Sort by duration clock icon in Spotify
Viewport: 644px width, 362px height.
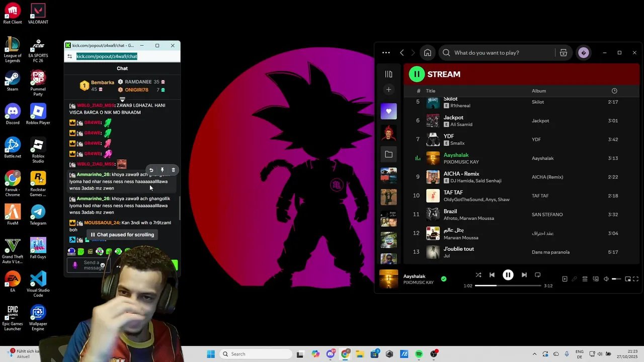pos(614,91)
